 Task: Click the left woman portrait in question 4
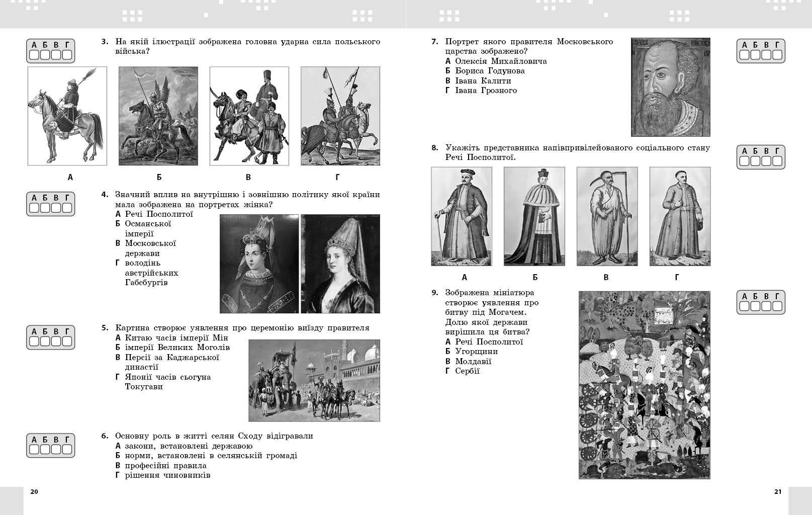[x=259, y=264]
